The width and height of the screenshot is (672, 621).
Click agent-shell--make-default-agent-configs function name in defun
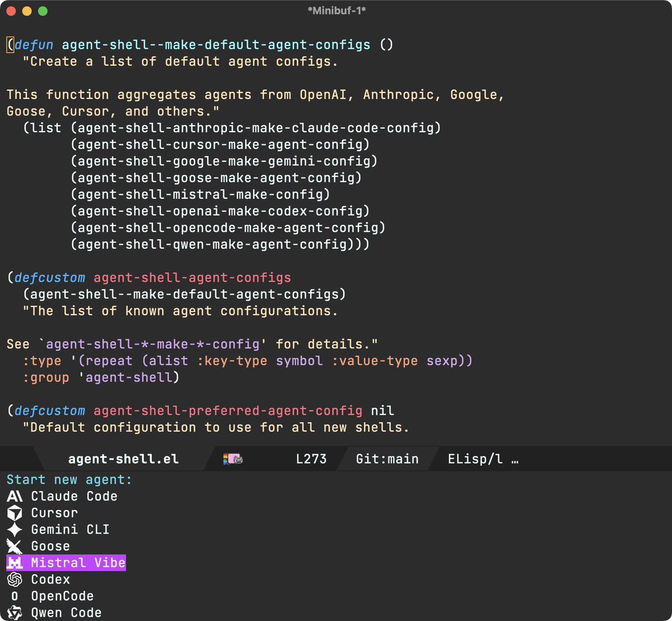click(x=216, y=45)
